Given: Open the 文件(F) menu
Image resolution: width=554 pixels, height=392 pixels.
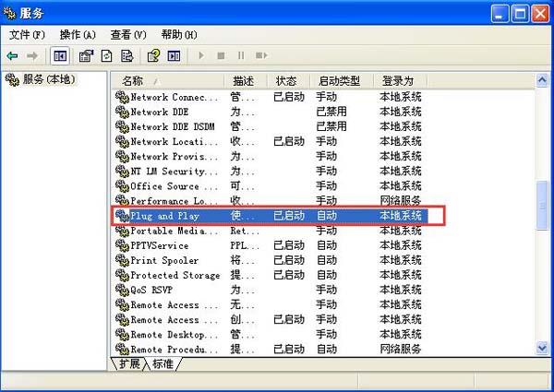Looking at the screenshot, I should tap(27, 34).
